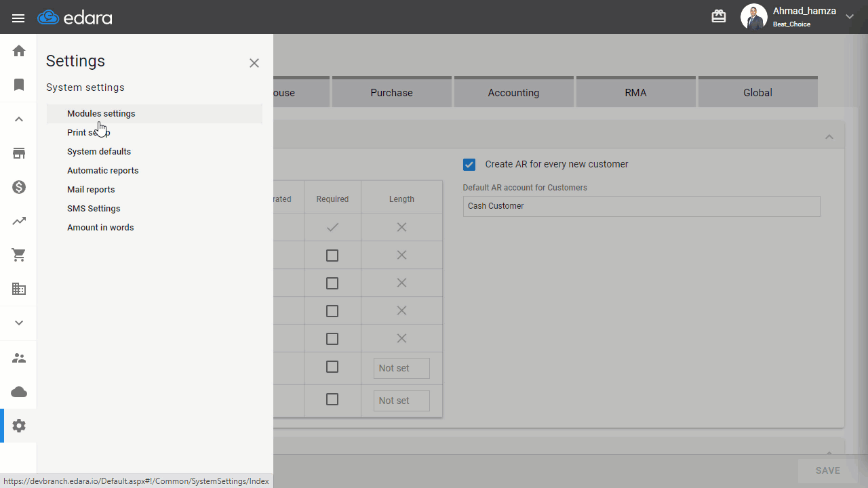Click the lower Not set length field
Screen dimensions: 868x488
pyautogui.click(x=401, y=401)
